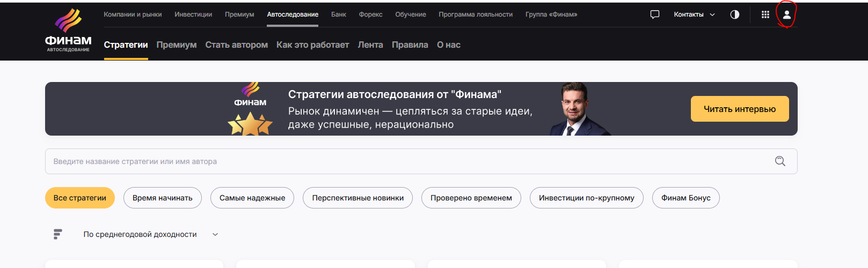Open the chat message icon

[x=654, y=14]
